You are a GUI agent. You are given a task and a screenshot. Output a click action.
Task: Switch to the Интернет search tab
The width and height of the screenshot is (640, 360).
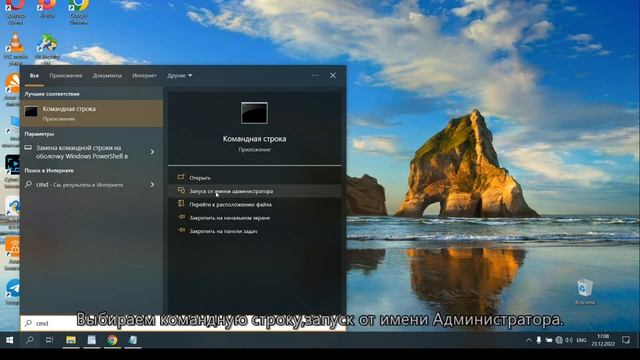(x=144, y=76)
